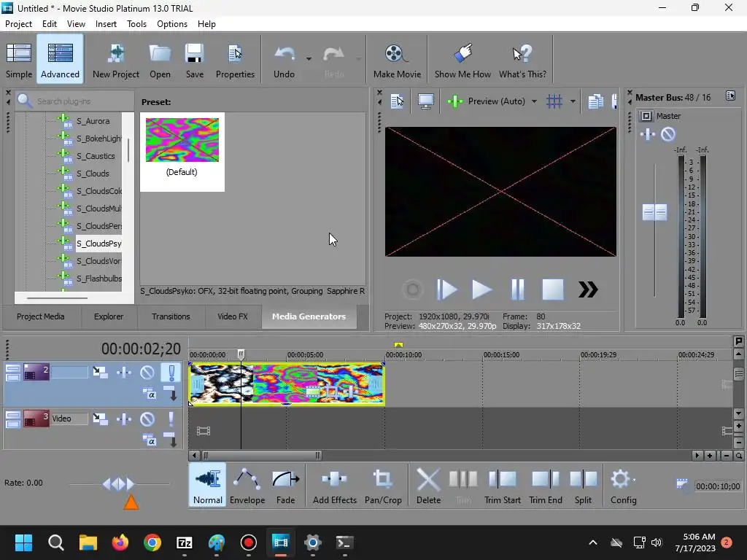Mute video track 2
747x560 pixels.
point(147,372)
